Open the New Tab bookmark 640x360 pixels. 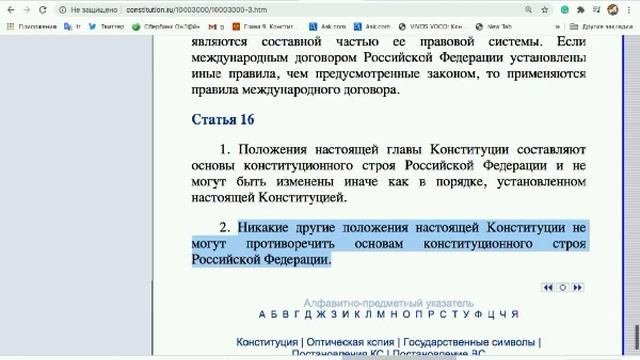(x=493, y=27)
